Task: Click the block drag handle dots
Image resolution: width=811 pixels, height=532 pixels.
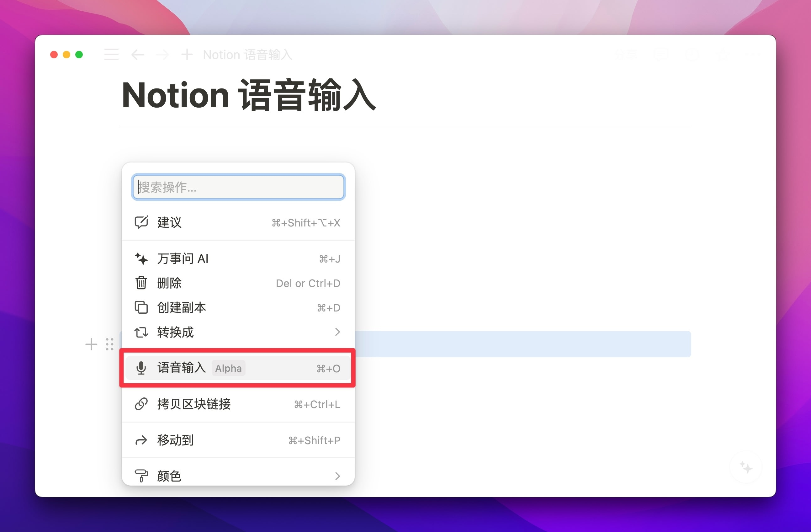Action: pyautogui.click(x=109, y=344)
